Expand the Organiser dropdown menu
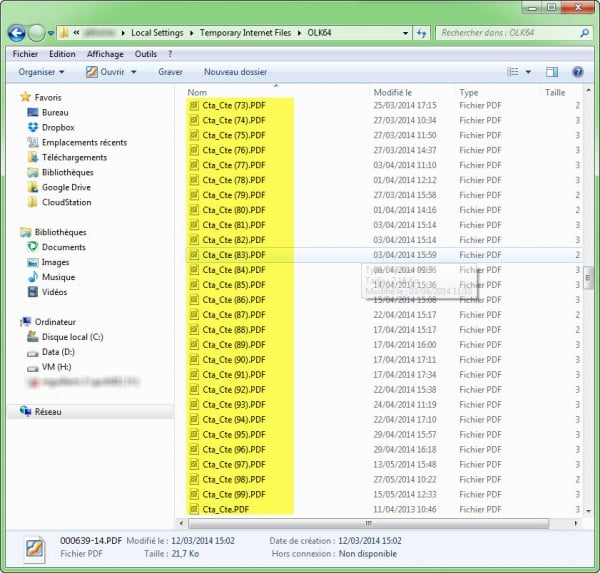Screen dimensions: 600x573 pos(41,72)
